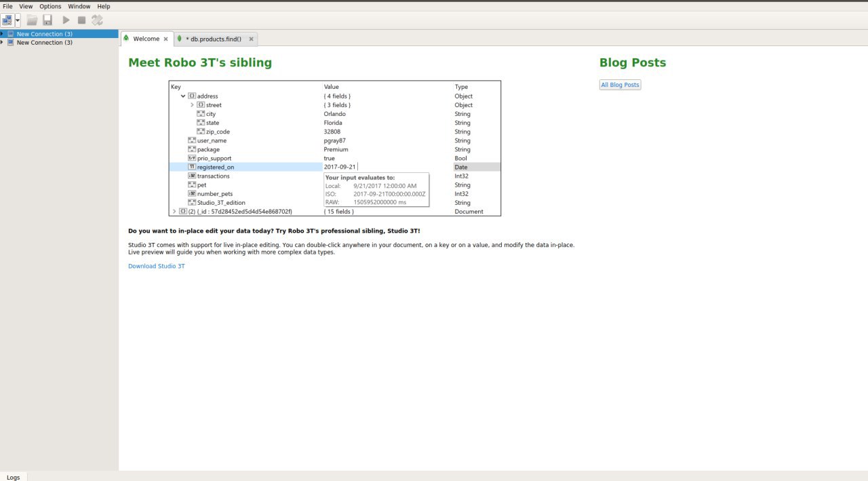Click the Stop execution toolbar icon
The image size is (868, 481).
81,20
